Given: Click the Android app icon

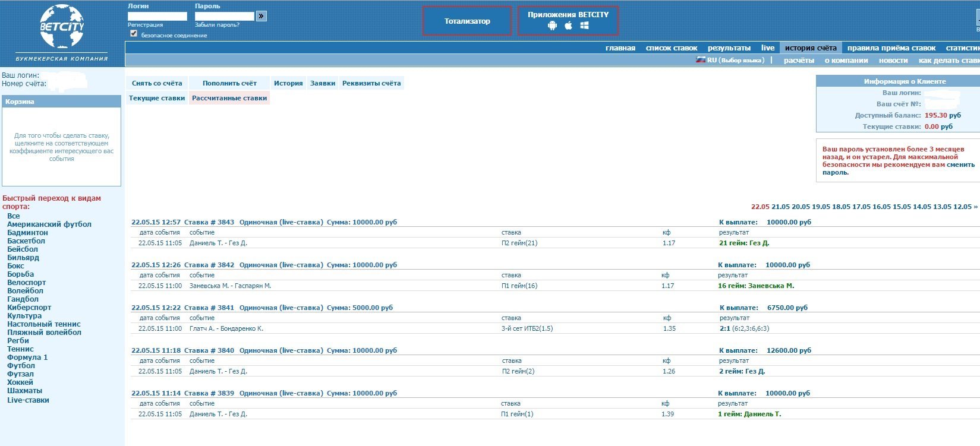Looking at the screenshot, I should [552, 26].
